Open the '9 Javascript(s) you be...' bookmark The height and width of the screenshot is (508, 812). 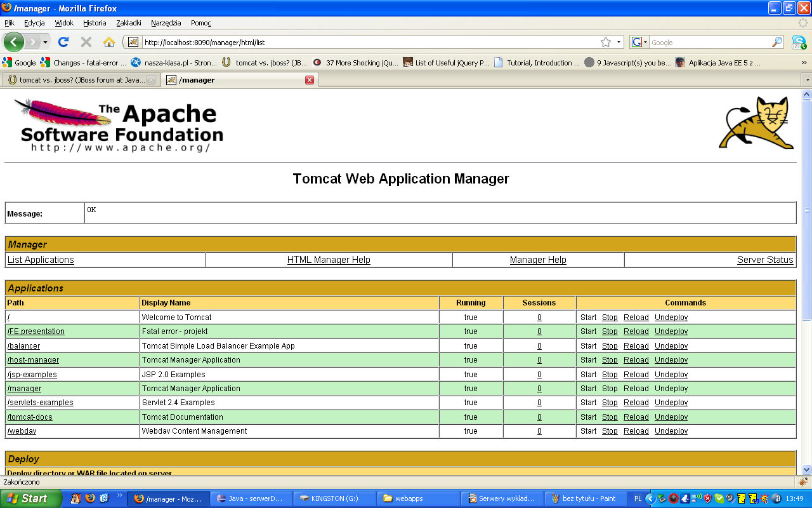[627, 62]
